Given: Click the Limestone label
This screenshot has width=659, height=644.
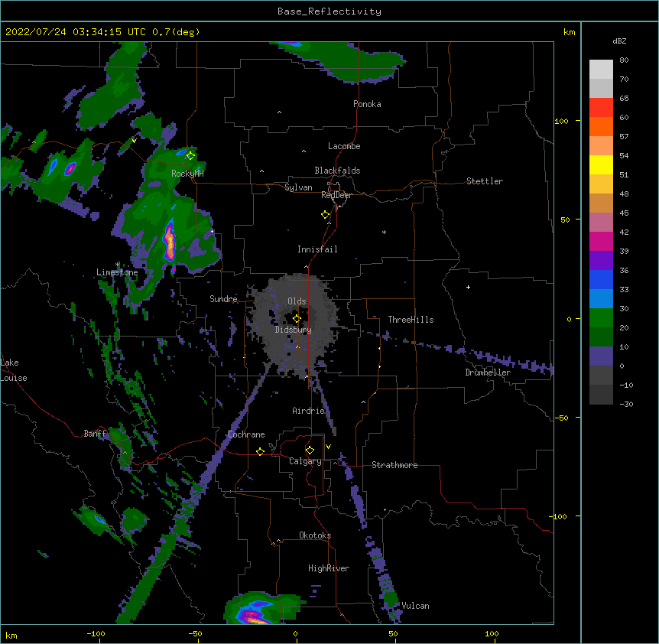Looking at the screenshot, I should tap(117, 272).
